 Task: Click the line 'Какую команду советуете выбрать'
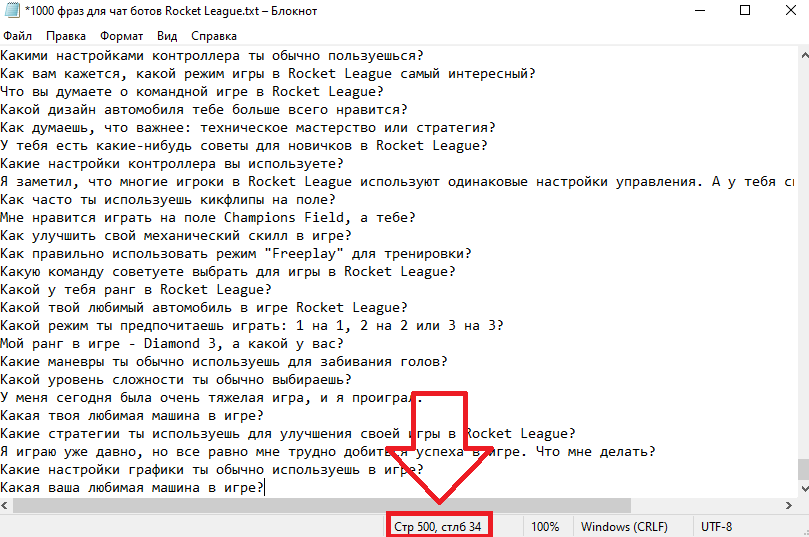point(228,272)
